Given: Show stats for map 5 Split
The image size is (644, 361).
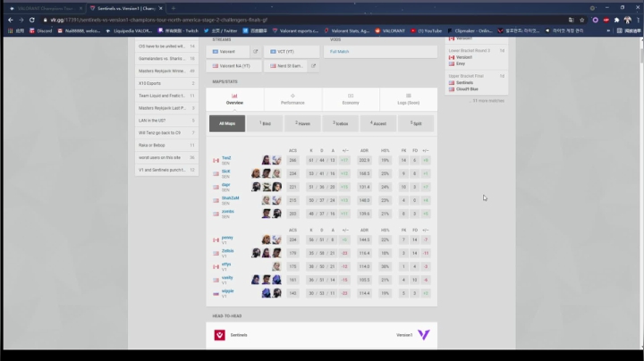Looking at the screenshot, I should click(416, 123).
